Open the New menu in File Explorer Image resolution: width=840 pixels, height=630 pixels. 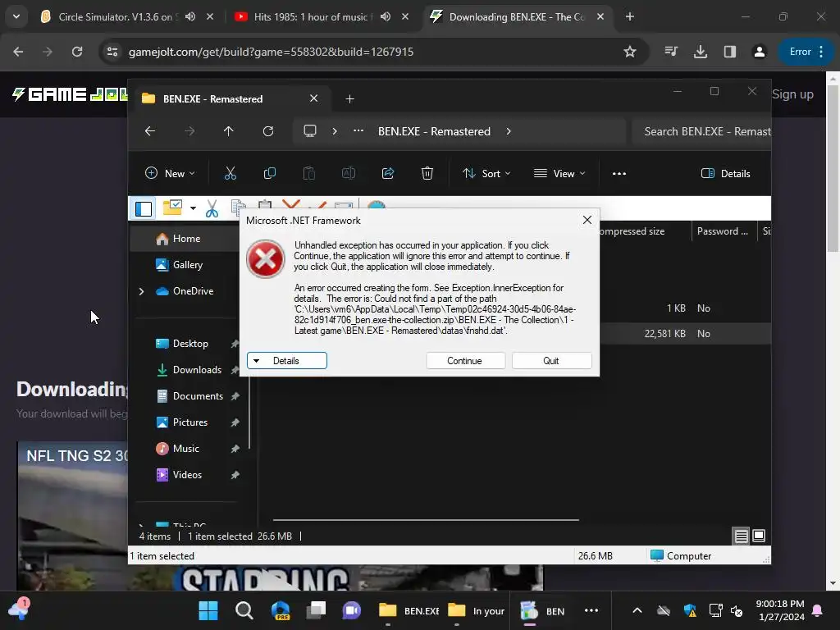click(170, 174)
